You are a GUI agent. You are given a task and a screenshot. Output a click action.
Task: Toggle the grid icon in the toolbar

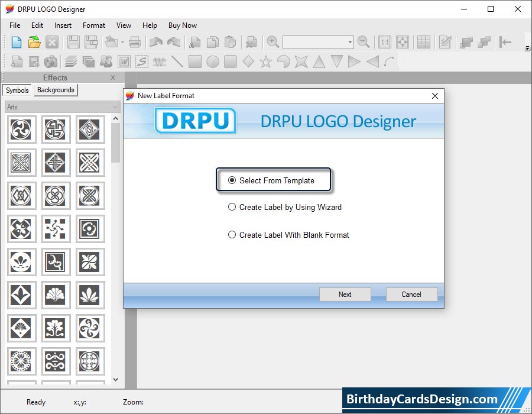pyautogui.click(x=424, y=42)
